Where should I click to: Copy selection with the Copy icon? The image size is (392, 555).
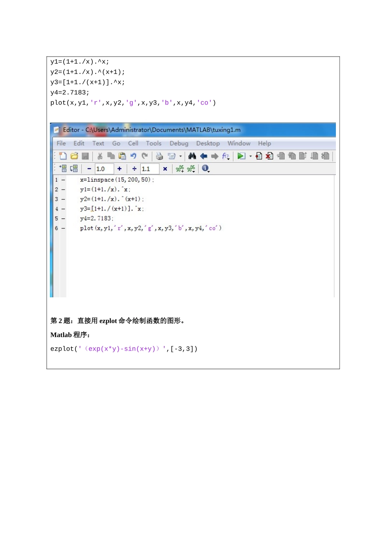point(111,156)
